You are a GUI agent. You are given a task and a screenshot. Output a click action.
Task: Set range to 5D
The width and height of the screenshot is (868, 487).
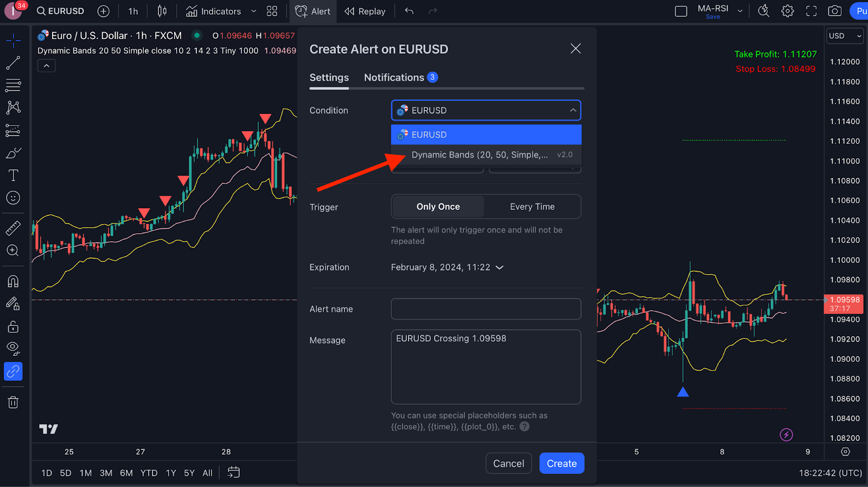[66, 473]
